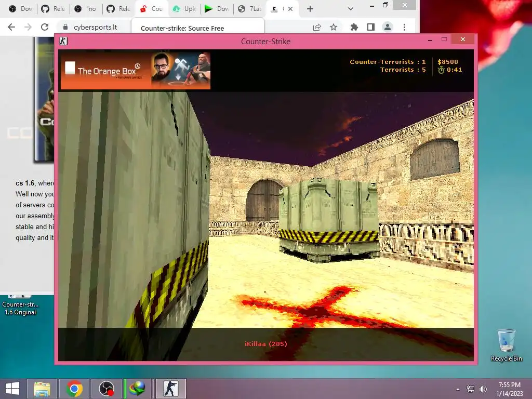Reload the cybersports.lt page
The width and height of the screenshot is (532, 399).
[x=45, y=27]
